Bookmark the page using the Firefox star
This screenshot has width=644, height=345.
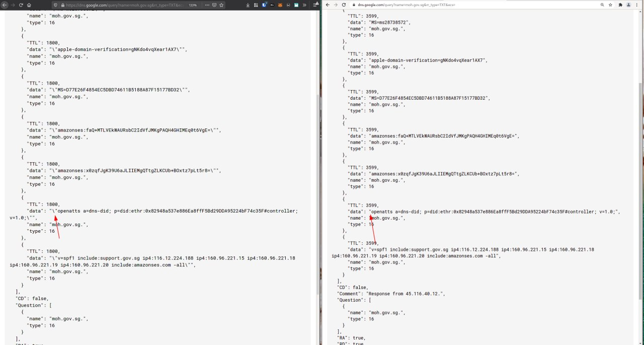pyautogui.click(x=220, y=5)
